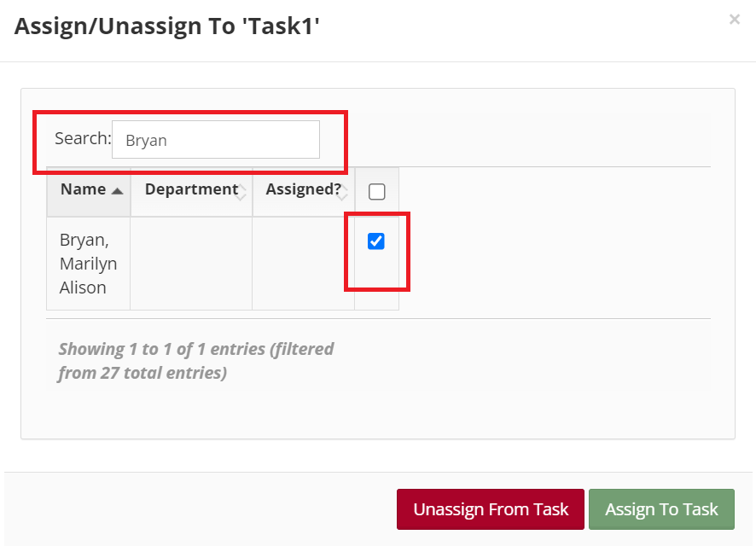
Task: Sort the table by the Department column
Action: tap(189, 189)
